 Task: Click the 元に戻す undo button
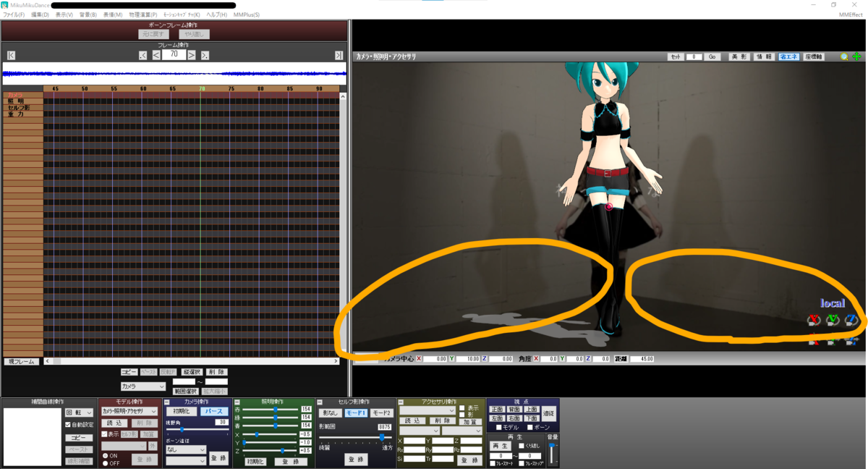(153, 34)
